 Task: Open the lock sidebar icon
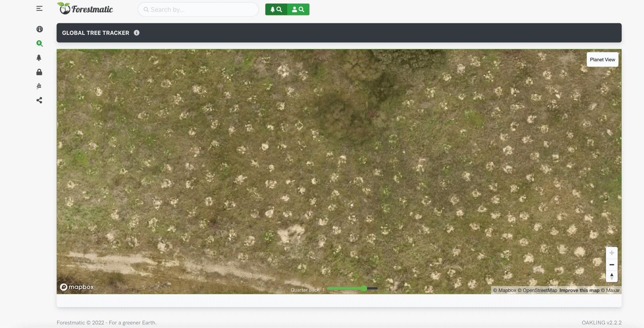pyautogui.click(x=39, y=72)
